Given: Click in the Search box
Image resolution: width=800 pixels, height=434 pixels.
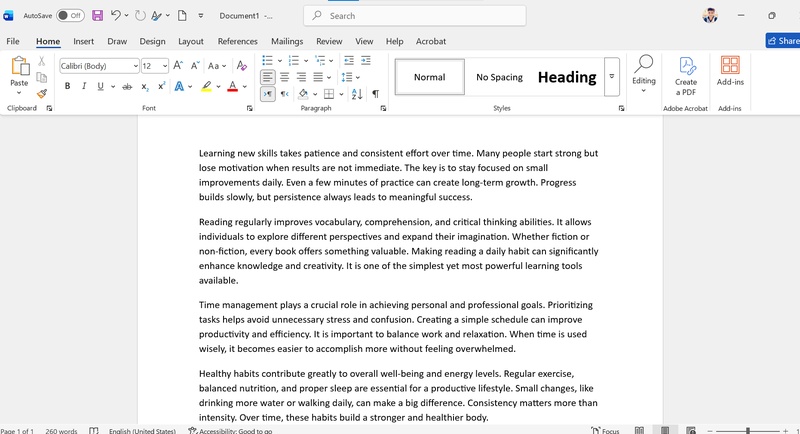Looking at the screenshot, I should click(415, 16).
